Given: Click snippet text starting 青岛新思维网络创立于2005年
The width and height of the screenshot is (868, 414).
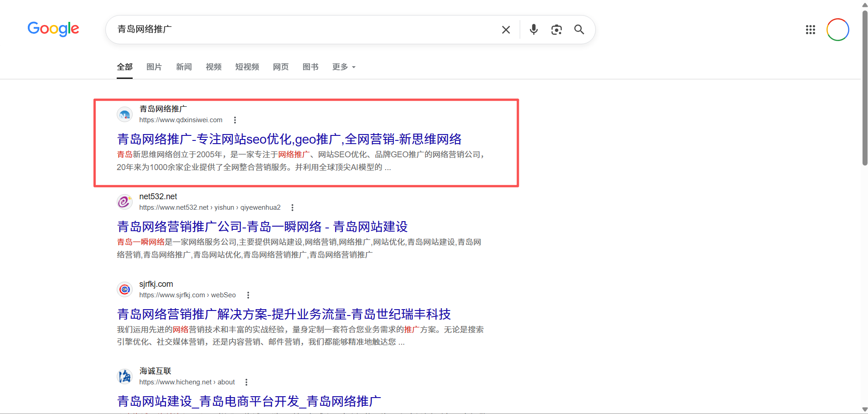Looking at the screenshot, I should tap(301, 161).
